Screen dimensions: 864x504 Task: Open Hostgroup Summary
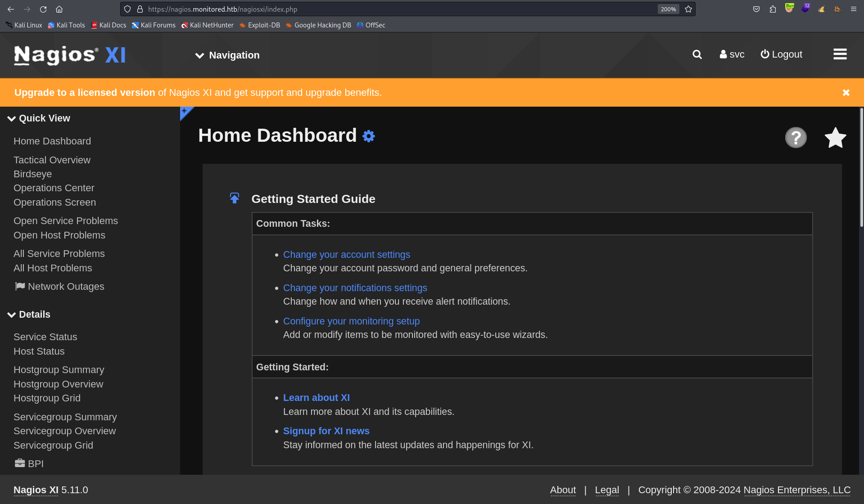[59, 370]
